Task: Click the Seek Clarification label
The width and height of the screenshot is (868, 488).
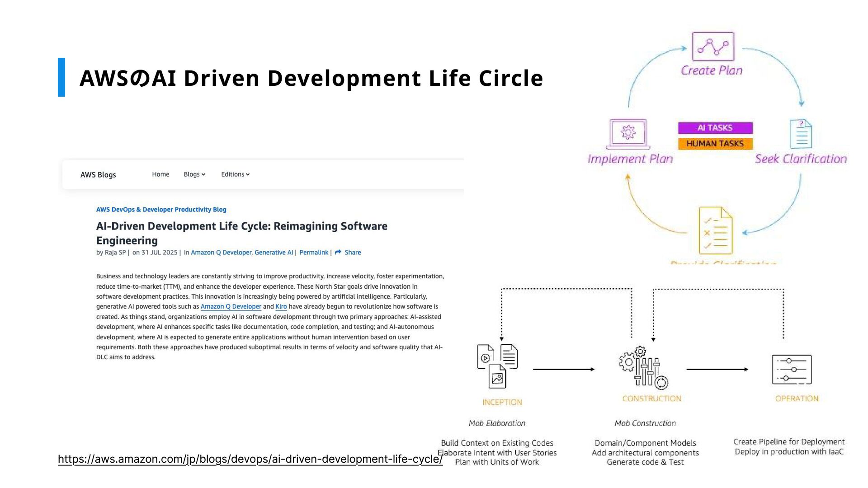Action: click(x=801, y=159)
